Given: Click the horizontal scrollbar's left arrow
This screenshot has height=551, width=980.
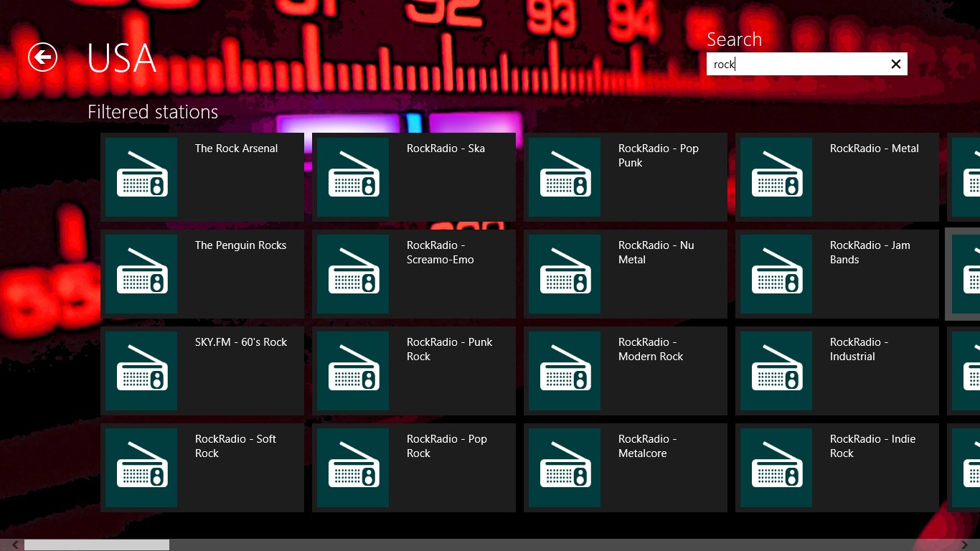Looking at the screenshot, I should [x=15, y=545].
